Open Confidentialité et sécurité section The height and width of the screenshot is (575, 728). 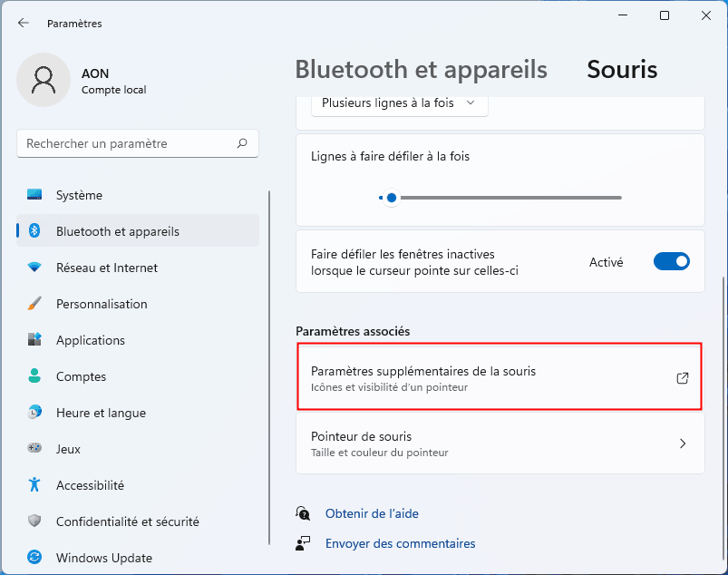tap(127, 521)
